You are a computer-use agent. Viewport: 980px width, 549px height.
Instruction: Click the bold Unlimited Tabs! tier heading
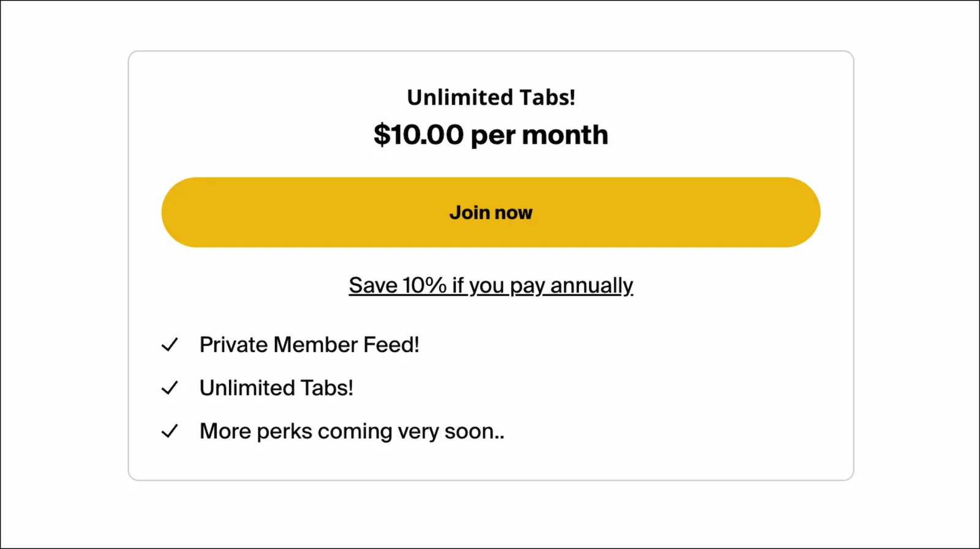pyautogui.click(x=491, y=97)
